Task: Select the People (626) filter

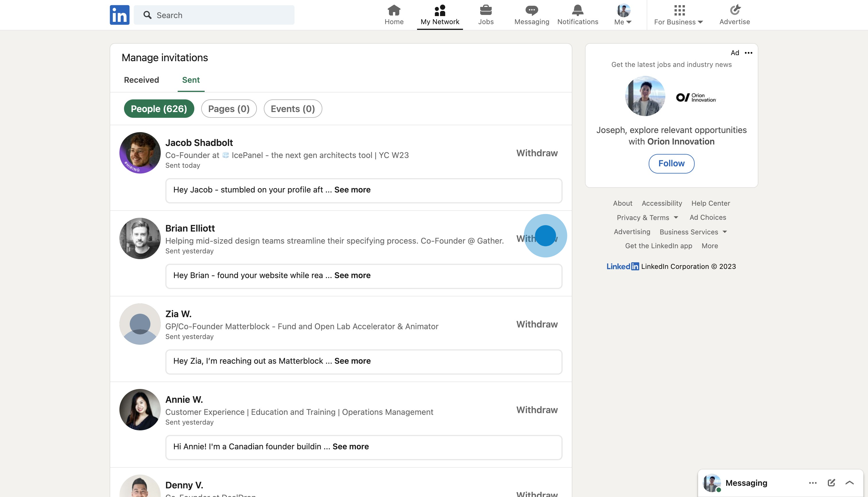Action: [159, 109]
